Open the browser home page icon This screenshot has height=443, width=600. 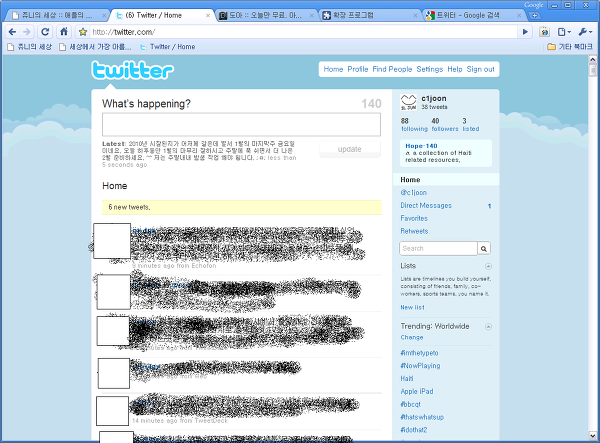(64, 32)
